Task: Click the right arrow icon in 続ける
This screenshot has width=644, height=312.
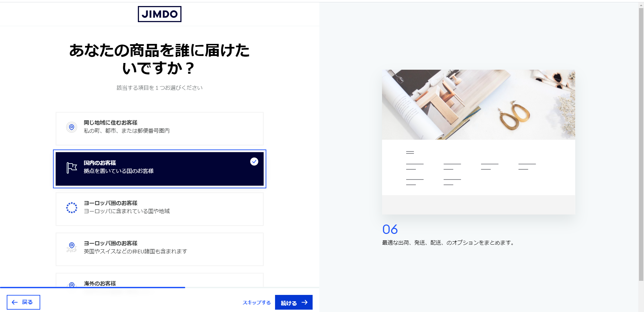Action: point(305,302)
